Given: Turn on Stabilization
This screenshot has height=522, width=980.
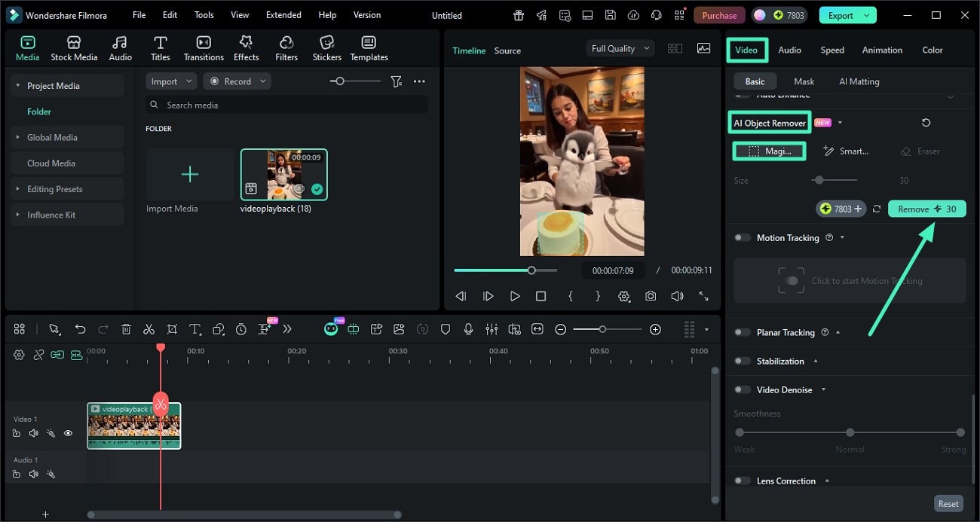Looking at the screenshot, I should pyautogui.click(x=742, y=361).
